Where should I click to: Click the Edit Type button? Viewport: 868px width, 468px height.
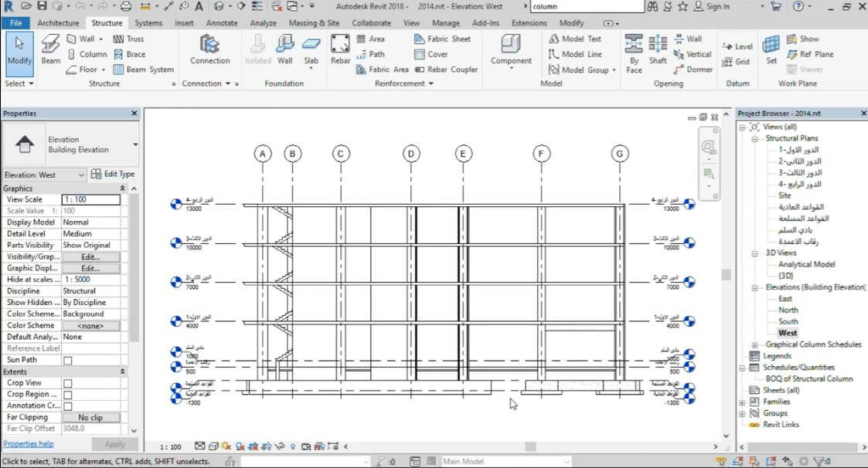(x=113, y=175)
